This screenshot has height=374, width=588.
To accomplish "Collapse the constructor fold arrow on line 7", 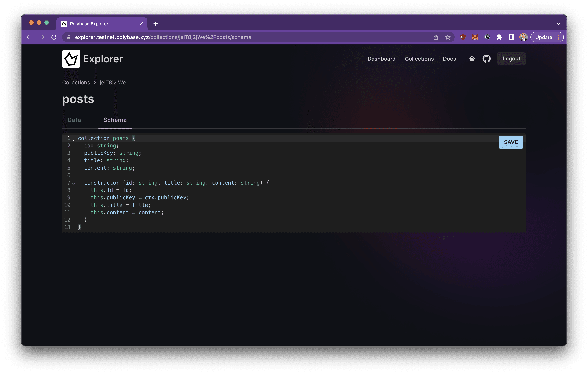I will point(73,184).
